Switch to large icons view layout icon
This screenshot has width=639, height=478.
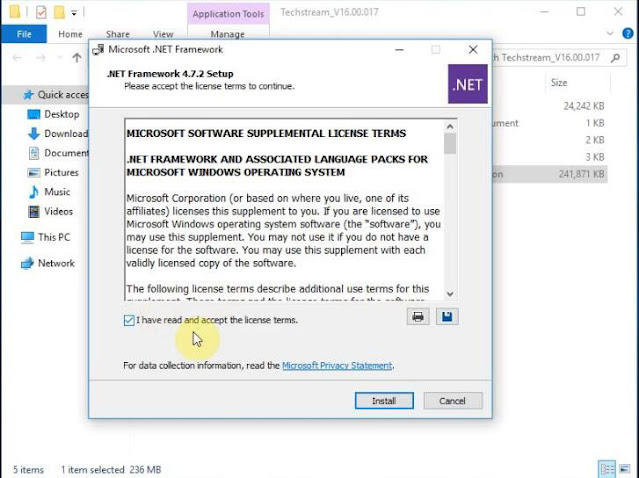pyautogui.click(x=625, y=469)
